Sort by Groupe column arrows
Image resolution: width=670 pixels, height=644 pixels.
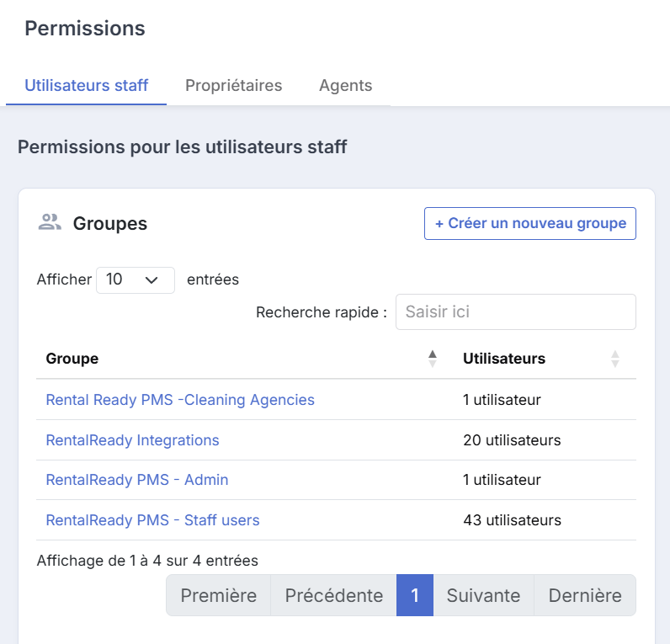433,359
